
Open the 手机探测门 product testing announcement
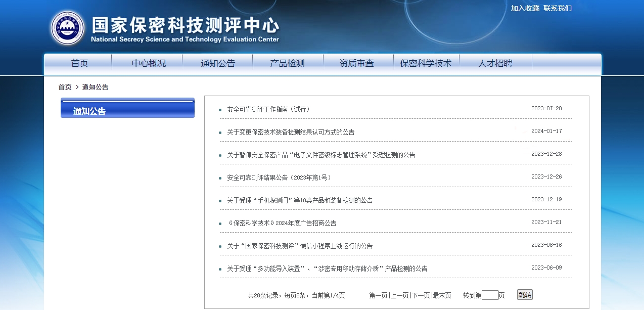point(300,200)
